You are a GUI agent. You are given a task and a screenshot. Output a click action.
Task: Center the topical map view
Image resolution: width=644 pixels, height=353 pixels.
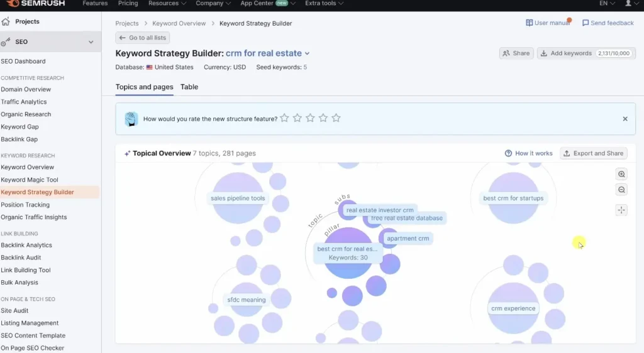pos(621,210)
